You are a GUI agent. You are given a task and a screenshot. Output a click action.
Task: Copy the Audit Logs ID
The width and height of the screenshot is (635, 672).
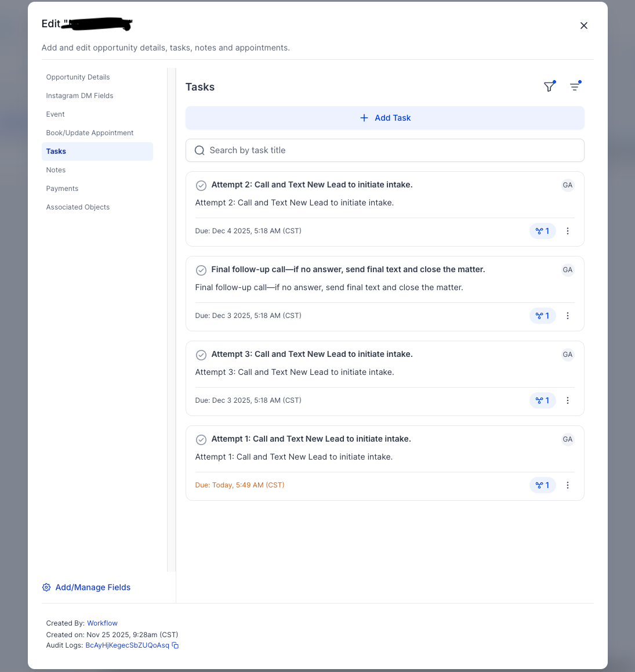(175, 645)
